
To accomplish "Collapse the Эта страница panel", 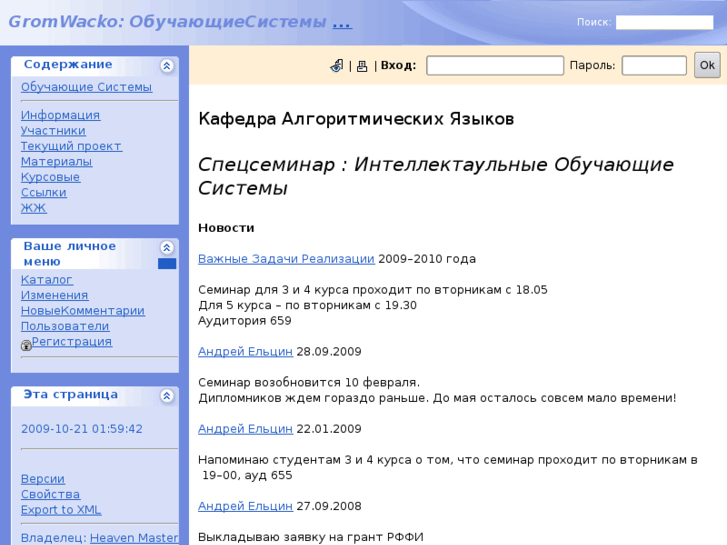I will [x=167, y=396].
